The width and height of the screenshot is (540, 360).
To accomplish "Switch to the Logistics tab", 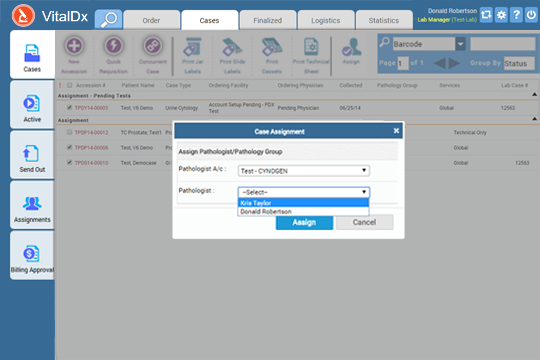I will pos(325,20).
